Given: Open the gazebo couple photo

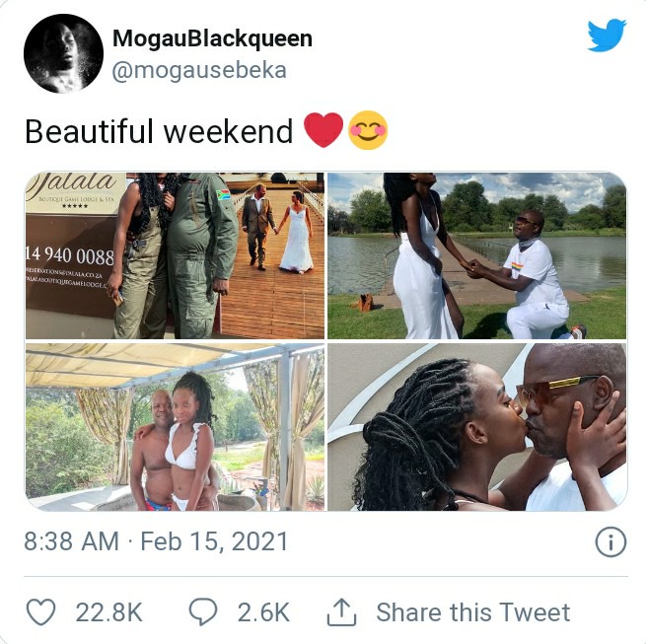Looking at the screenshot, I should (175, 427).
